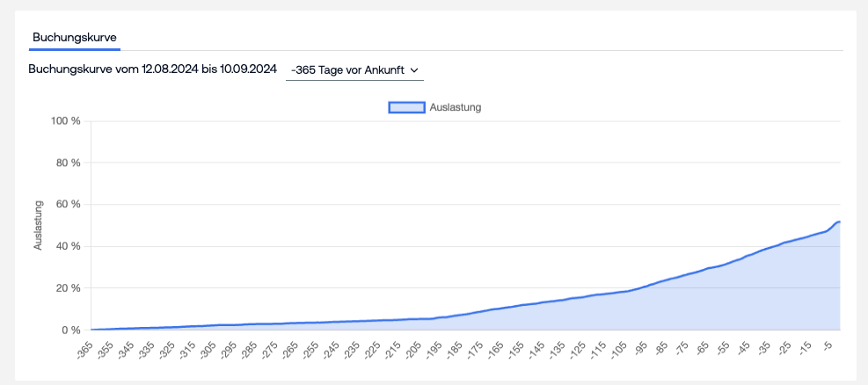Click the dropdown chevron arrow
Screen dimensions: 868x385
click(x=413, y=70)
